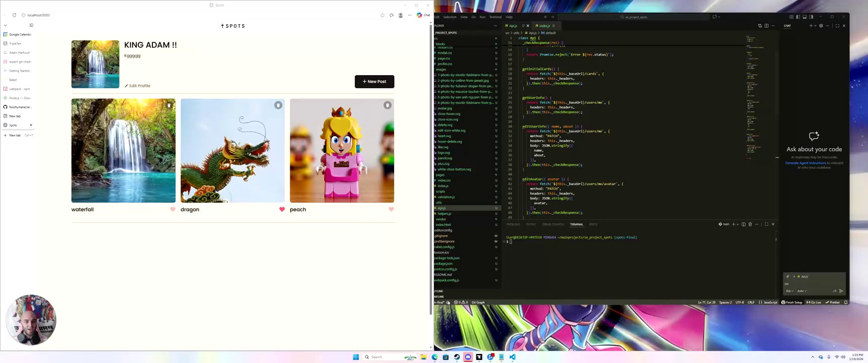Like the peach post

(391, 209)
